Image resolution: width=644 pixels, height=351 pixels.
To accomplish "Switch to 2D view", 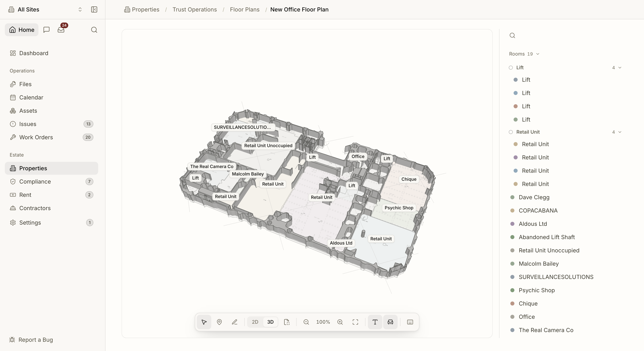I will pyautogui.click(x=255, y=322).
